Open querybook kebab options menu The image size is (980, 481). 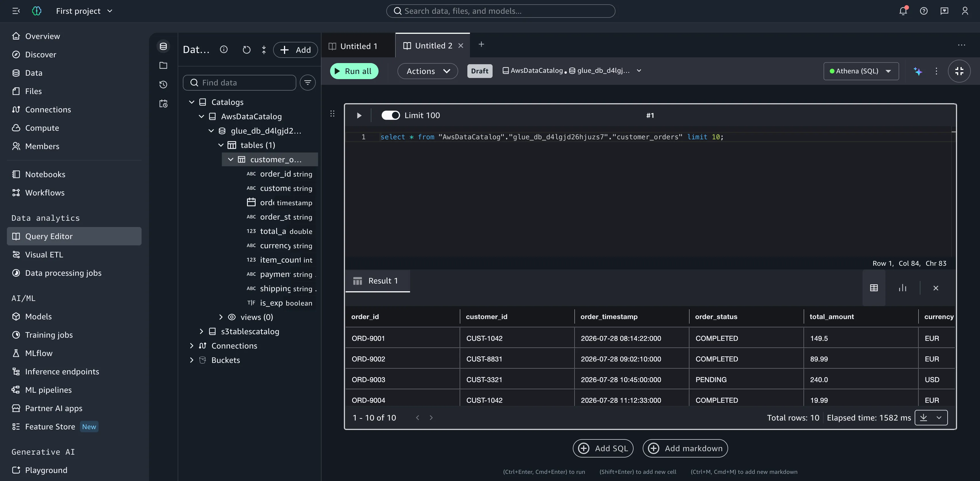tap(936, 71)
